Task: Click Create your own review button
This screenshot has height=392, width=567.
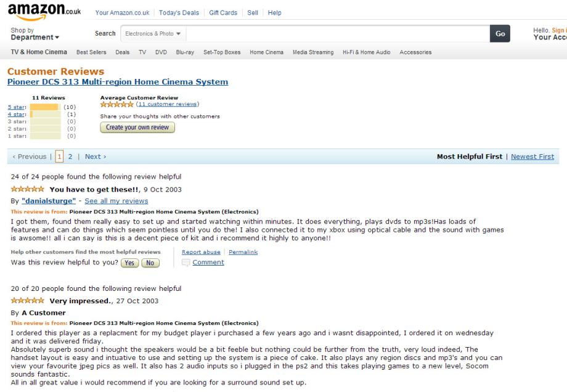Action: [x=137, y=128]
